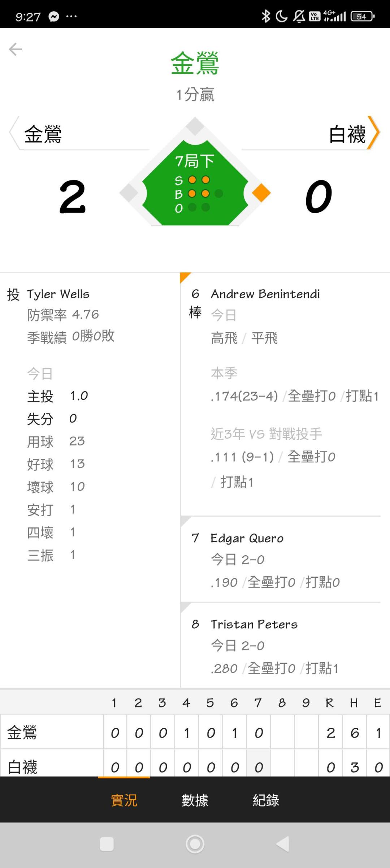The image size is (390, 868).
Task: Tap the back arrow at top left
Action: click(16, 49)
